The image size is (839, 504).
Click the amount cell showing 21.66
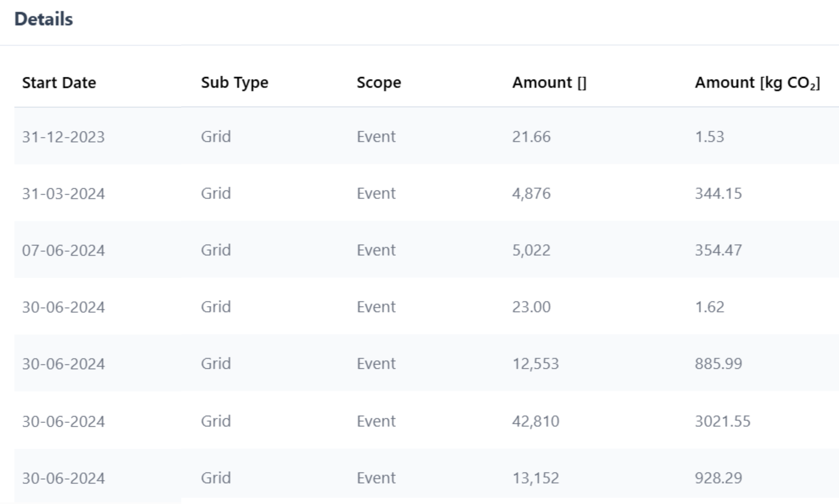click(531, 137)
